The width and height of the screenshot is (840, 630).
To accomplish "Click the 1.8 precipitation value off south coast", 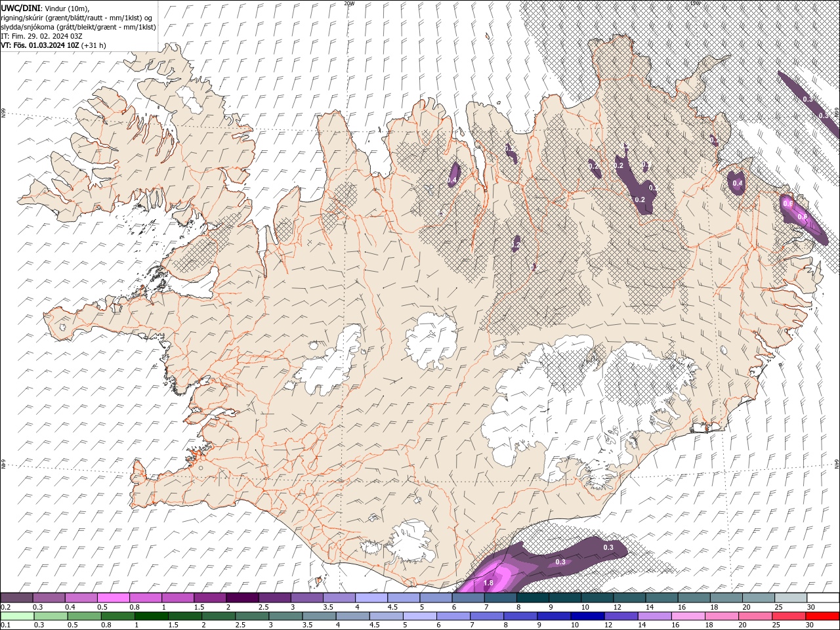I will click(488, 583).
